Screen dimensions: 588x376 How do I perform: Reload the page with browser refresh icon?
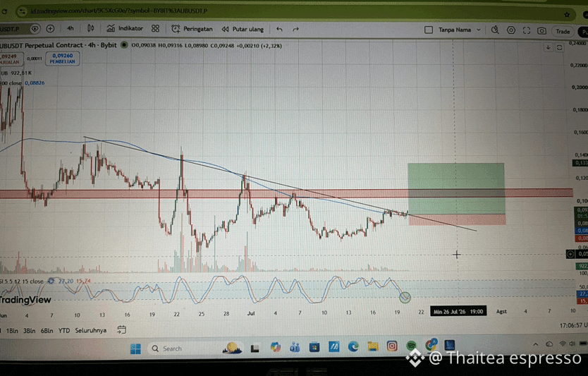4,11
